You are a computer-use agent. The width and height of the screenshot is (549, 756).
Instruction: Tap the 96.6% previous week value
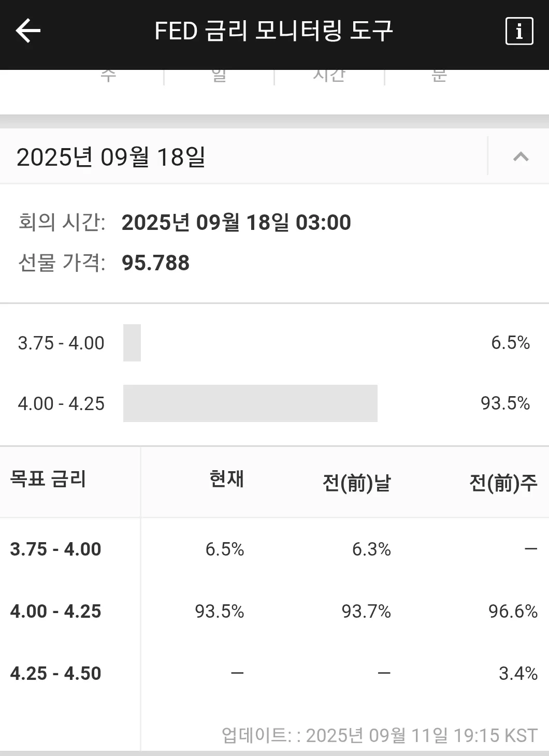tap(513, 611)
